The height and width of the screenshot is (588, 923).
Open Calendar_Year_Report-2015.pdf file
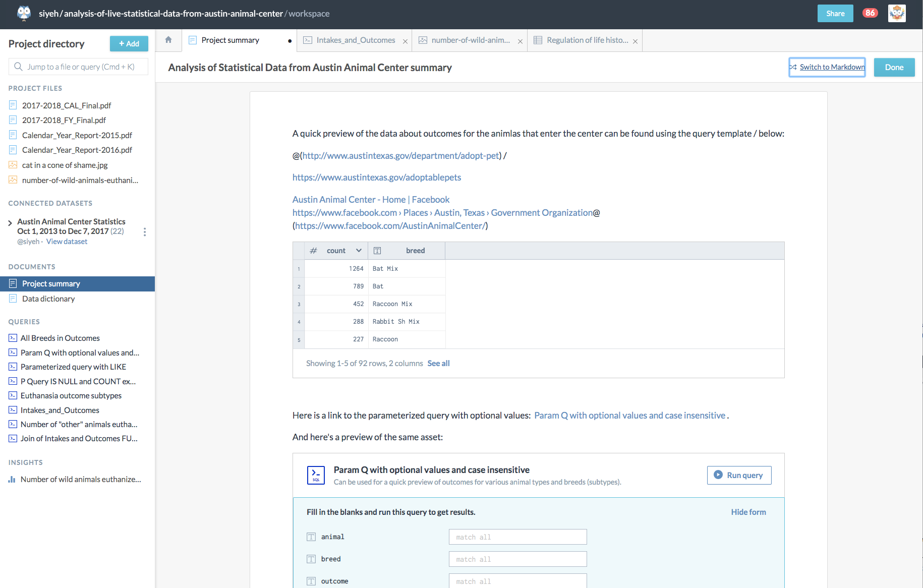coord(77,135)
